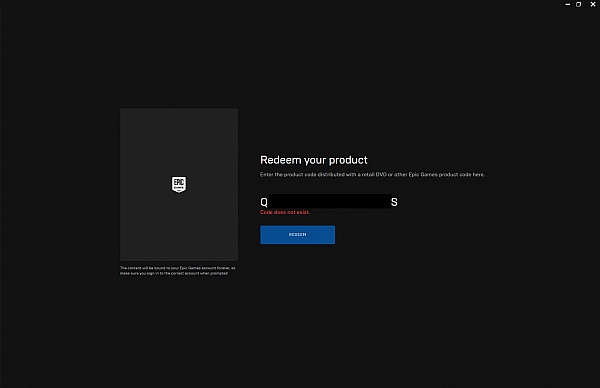Click the red "Code does not exist" error
The height and width of the screenshot is (388, 600).
(x=285, y=212)
